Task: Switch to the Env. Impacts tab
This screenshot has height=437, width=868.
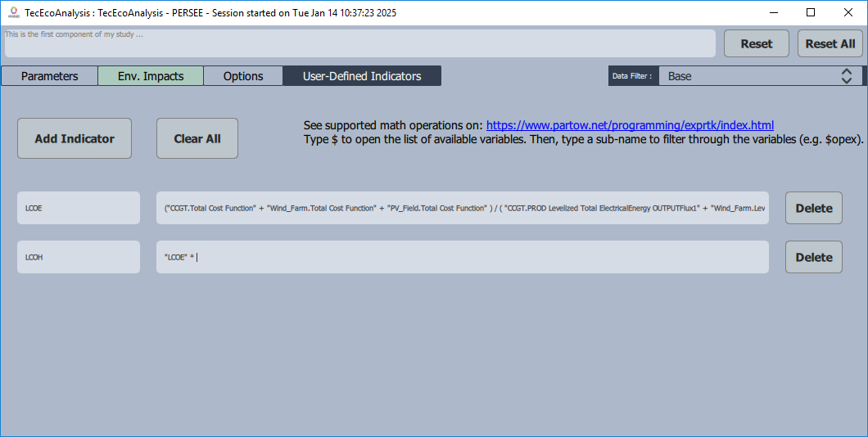Action: (151, 76)
